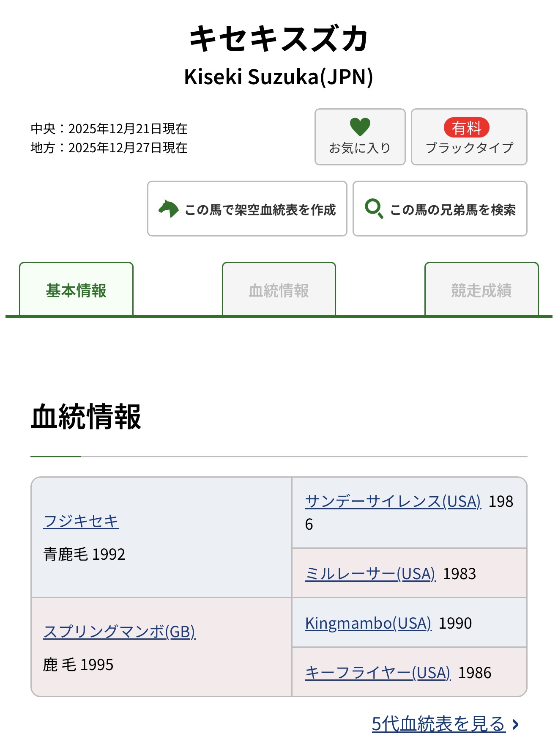Viewport: 558px width, 756px height.
Task: Click the green heart favorite icon
Action: (360, 127)
